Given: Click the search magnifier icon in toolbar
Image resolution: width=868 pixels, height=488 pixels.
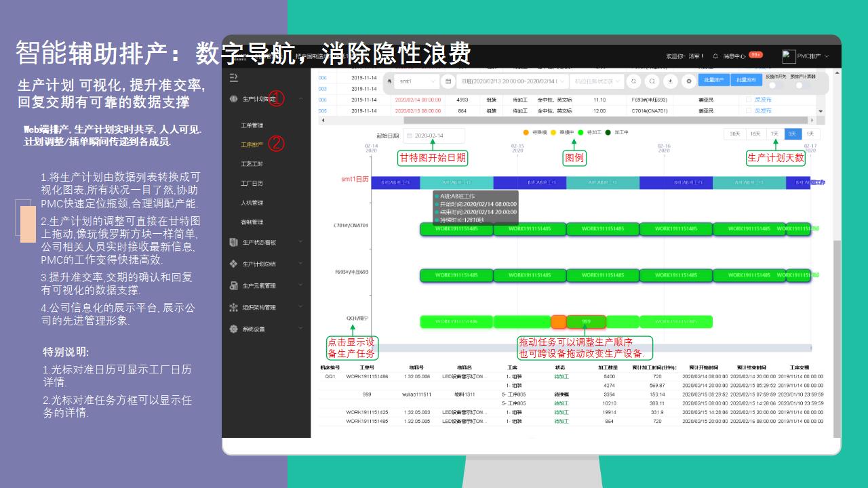Looking at the screenshot, I should pos(652,81).
